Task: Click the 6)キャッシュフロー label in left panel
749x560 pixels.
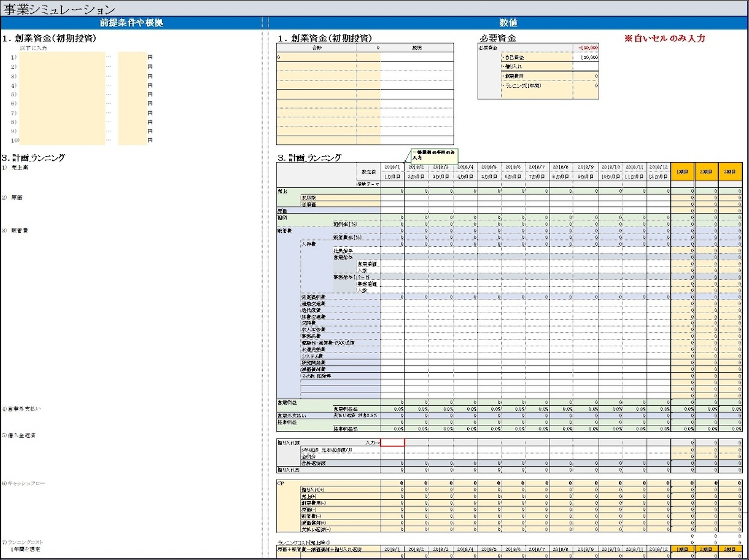Action: [23, 483]
